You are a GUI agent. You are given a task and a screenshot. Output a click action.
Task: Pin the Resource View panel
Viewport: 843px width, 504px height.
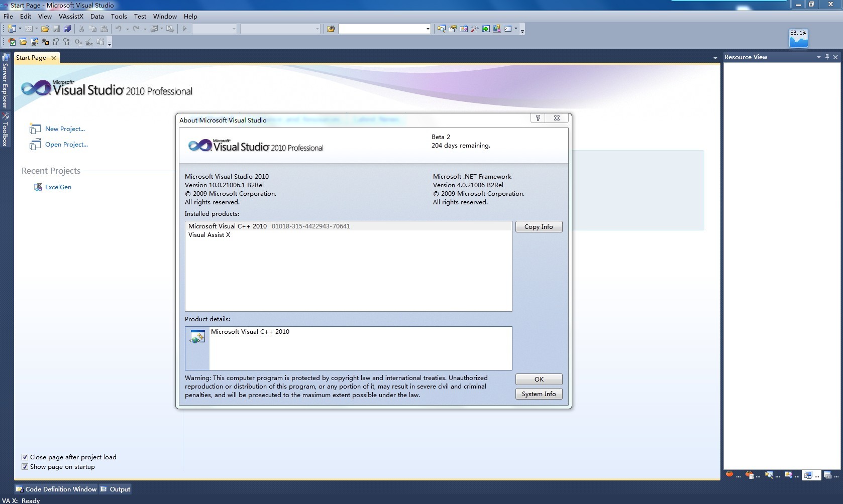point(827,57)
